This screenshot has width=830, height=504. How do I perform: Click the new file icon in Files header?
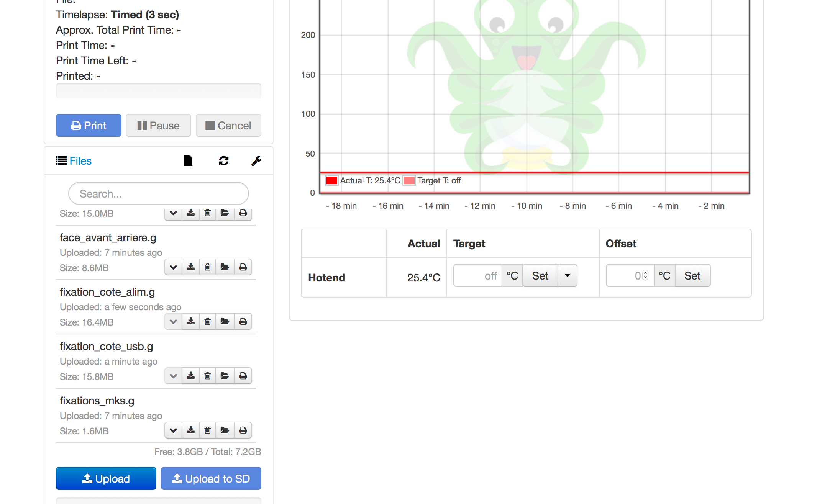(x=188, y=161)
